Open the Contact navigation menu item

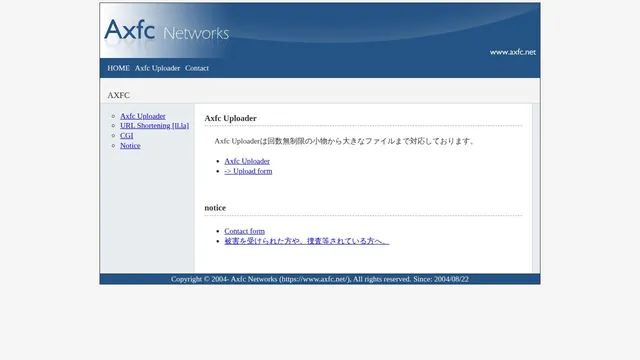coord(197,68)
